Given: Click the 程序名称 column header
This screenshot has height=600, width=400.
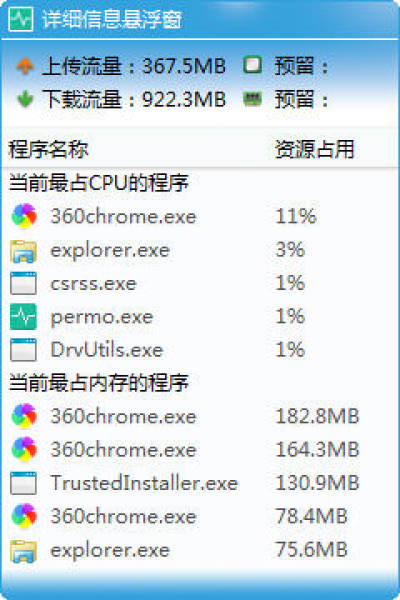Looking at the screenshot, I should tap(48, 149).
